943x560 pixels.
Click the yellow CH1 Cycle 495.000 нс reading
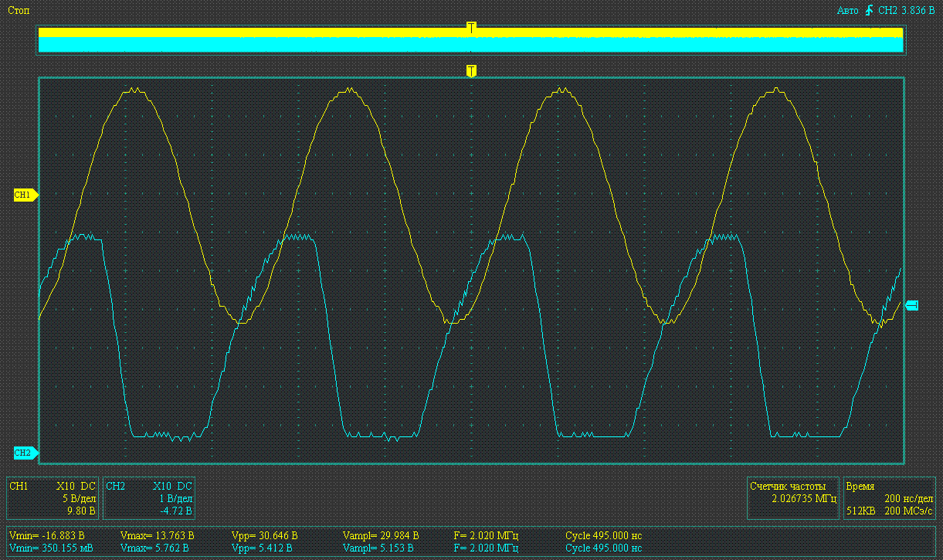click(x=604, y=535)
